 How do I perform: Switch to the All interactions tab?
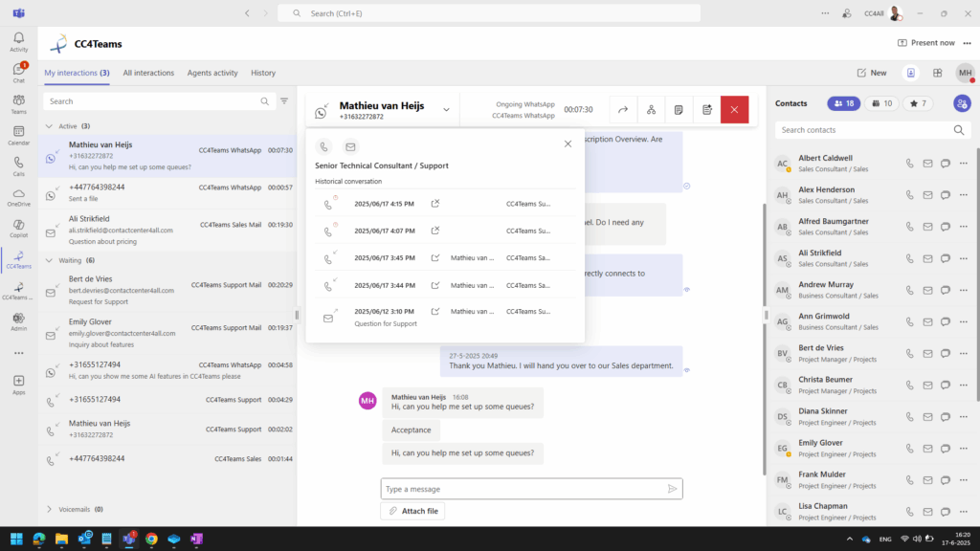point(148,73)
